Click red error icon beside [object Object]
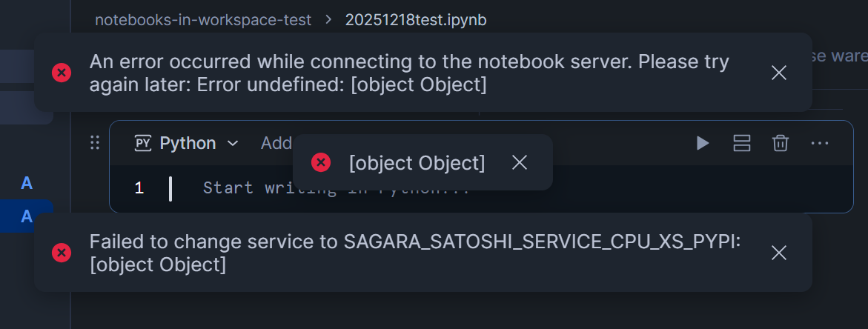 tap(321, 162)
